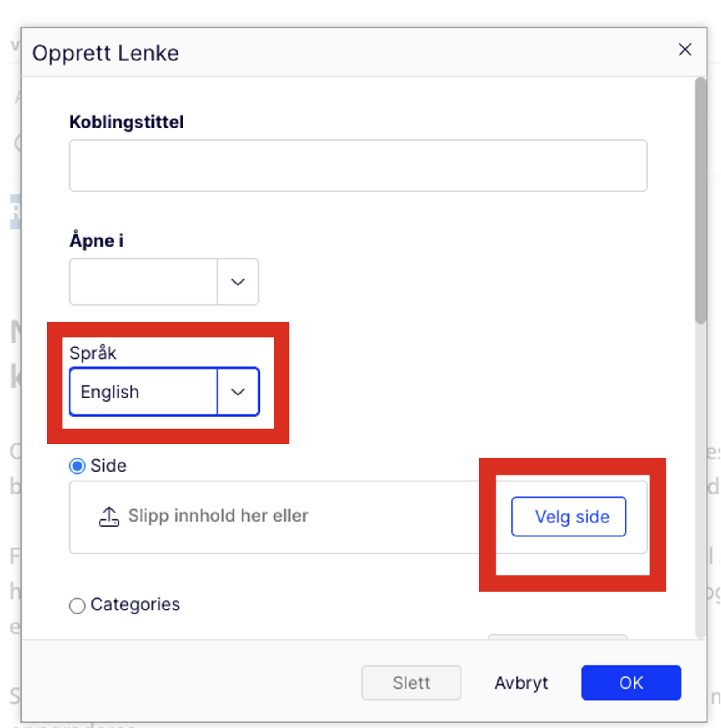Screen dimensions: 721x728
Task: Click the empty Åpne i selection box
Action: point(143,282)
